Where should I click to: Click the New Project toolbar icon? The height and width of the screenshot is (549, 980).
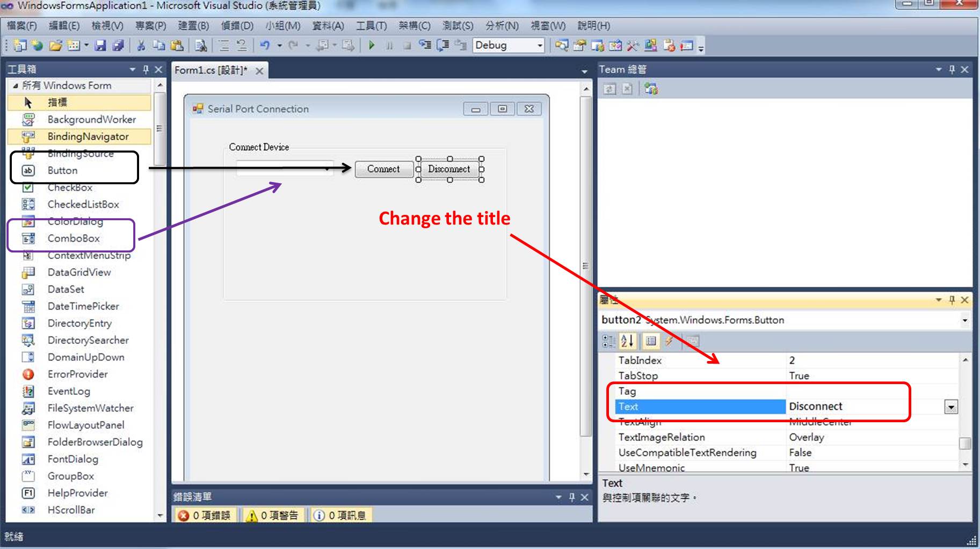(x=20, y=46)
